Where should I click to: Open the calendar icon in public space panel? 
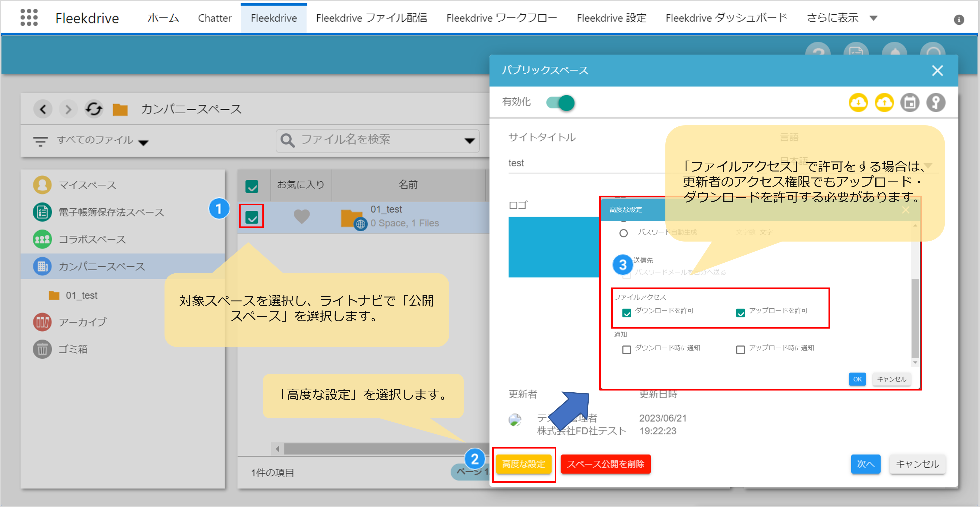[910, 103]
